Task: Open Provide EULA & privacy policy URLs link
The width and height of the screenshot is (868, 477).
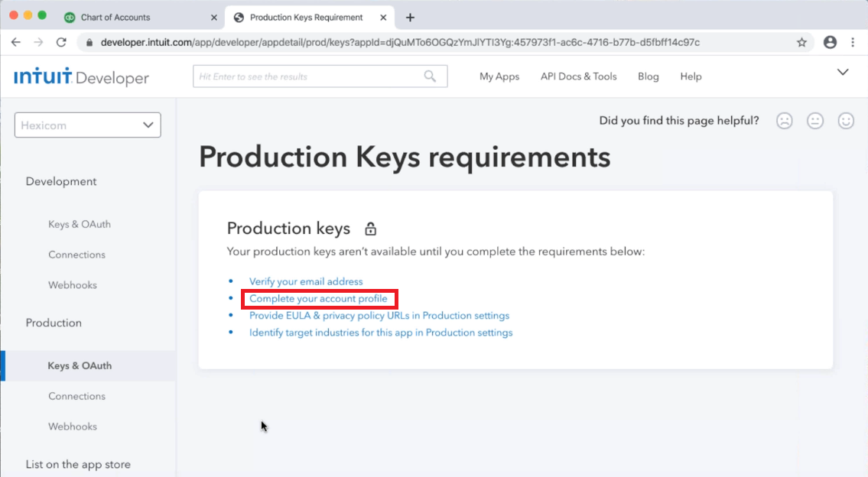Action: 379,316
